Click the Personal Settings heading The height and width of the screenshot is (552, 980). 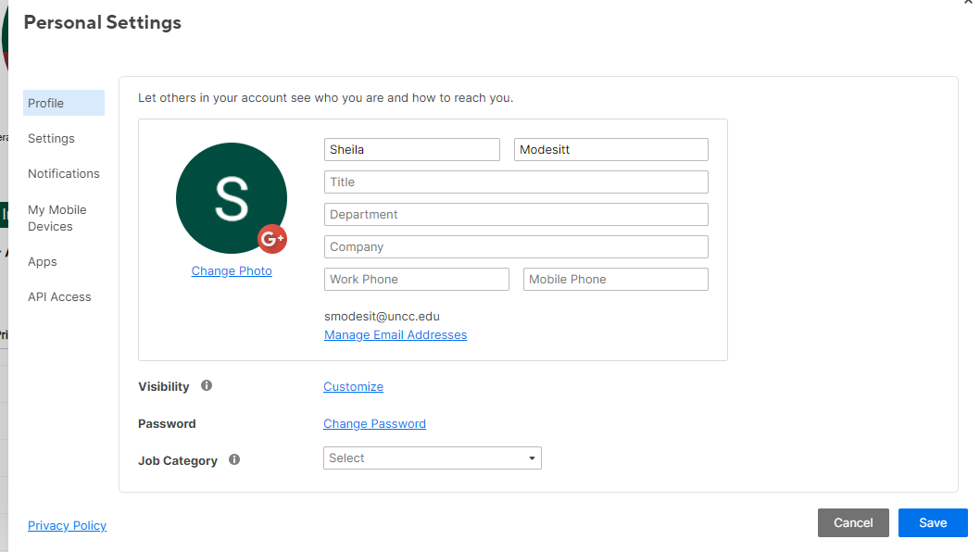pyautogui.click(x=103, y=22)
